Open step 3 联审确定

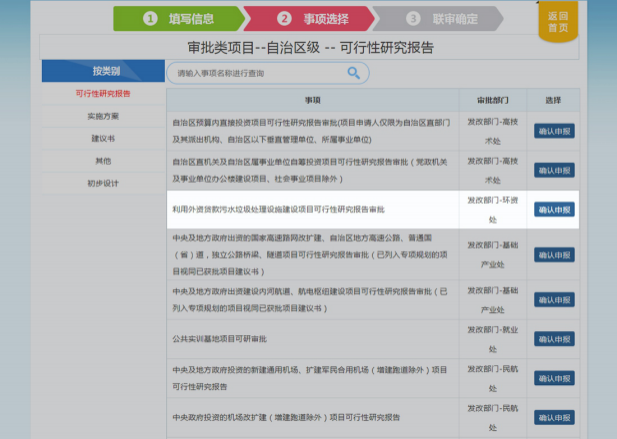pos(442,18)
